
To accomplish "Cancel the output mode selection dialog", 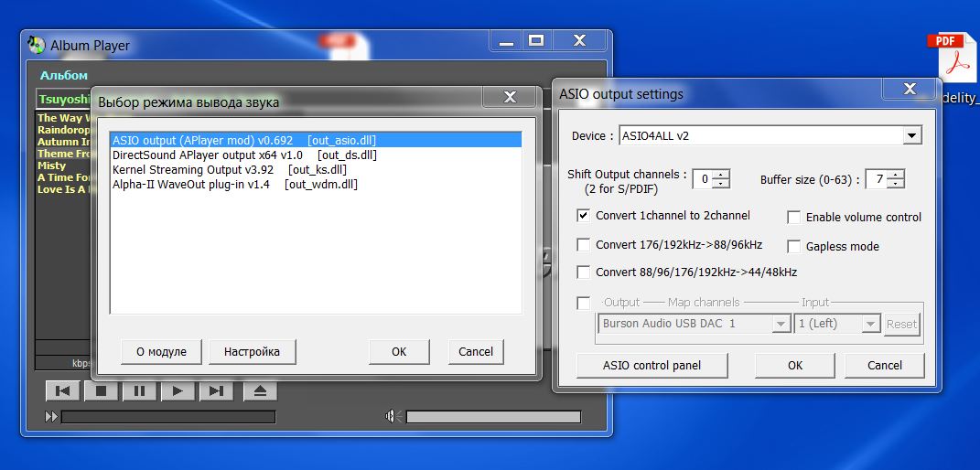I will (476, 351).
